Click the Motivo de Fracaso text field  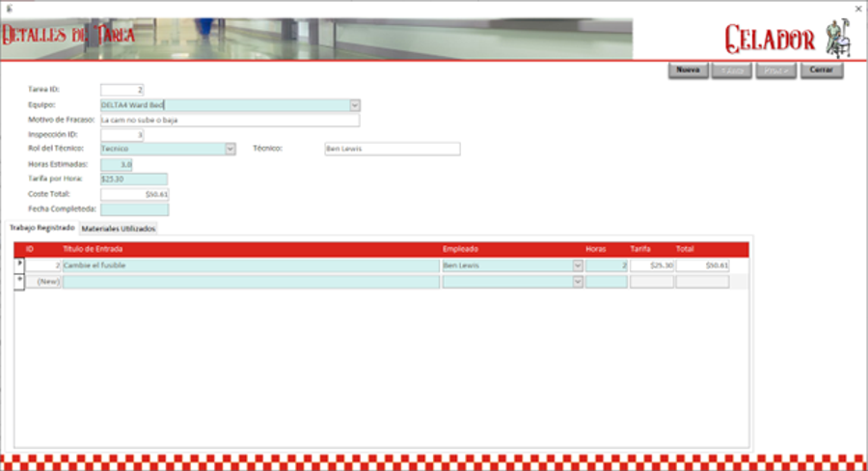click(230, 121)
